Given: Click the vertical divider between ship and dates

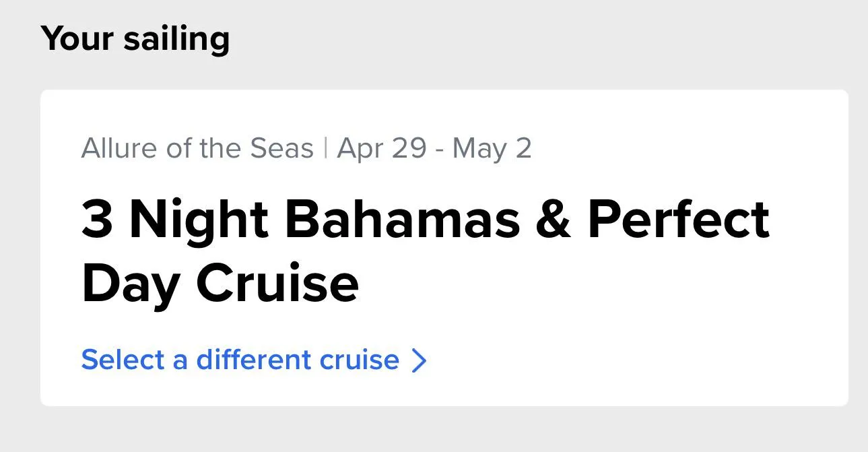Looking at the screenshot, I should coord(326,148).
